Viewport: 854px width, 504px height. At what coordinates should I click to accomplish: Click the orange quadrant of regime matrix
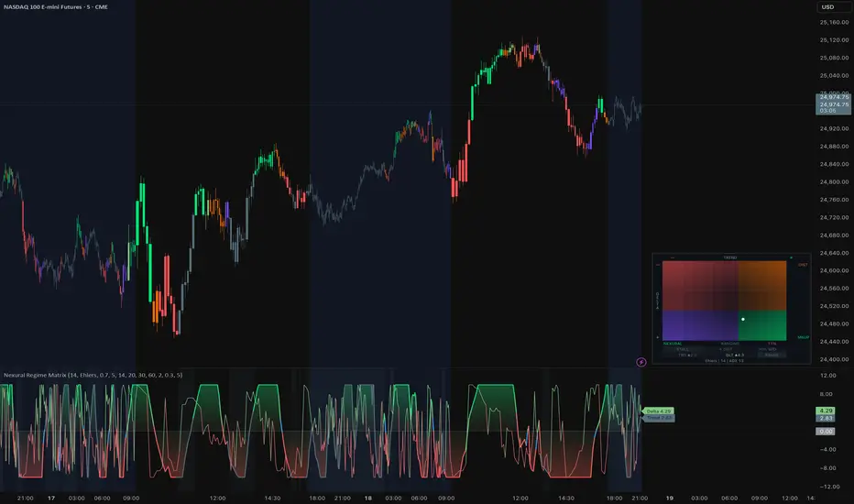pos(762,286)
